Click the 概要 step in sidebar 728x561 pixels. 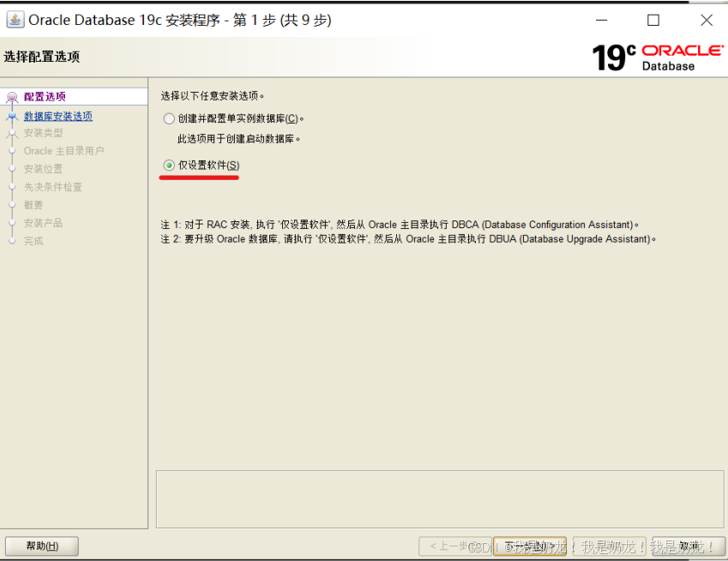point(33,205)
